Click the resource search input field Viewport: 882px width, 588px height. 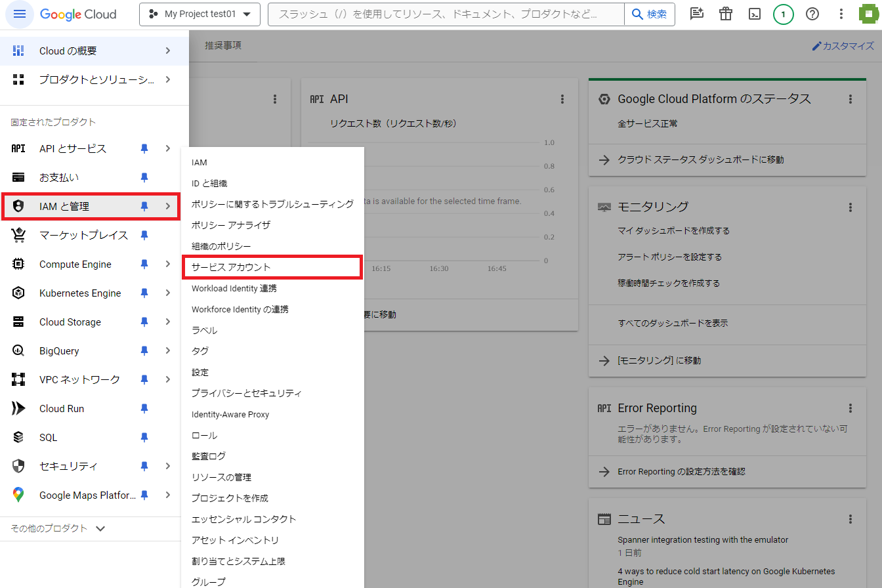446,14
